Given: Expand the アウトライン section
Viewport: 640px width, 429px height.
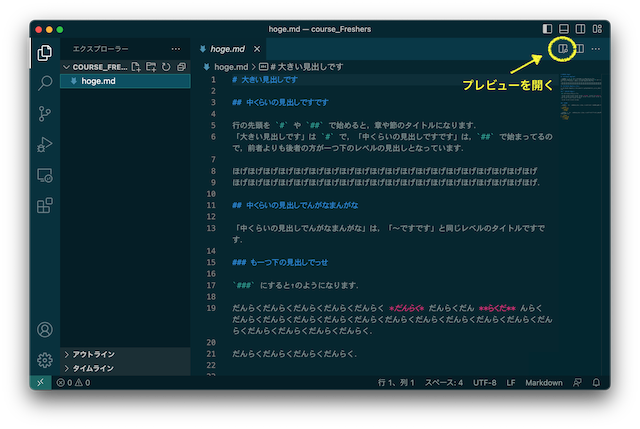Looking at the screenshot, I should 125,354.
